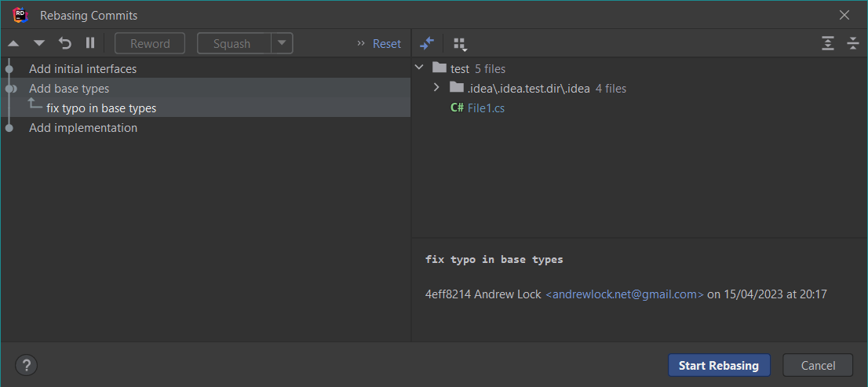Click the bold commit message in details pane

pos(494,259)
